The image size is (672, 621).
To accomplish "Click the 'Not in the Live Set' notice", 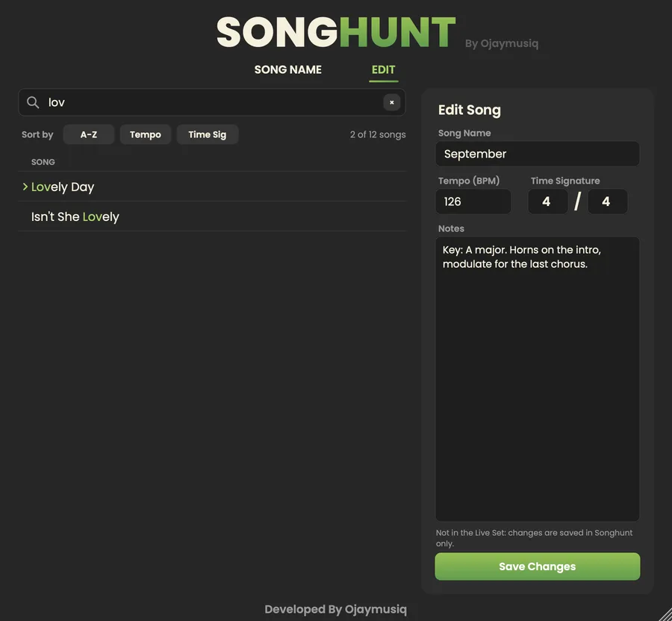I will (x=534, y=538).
